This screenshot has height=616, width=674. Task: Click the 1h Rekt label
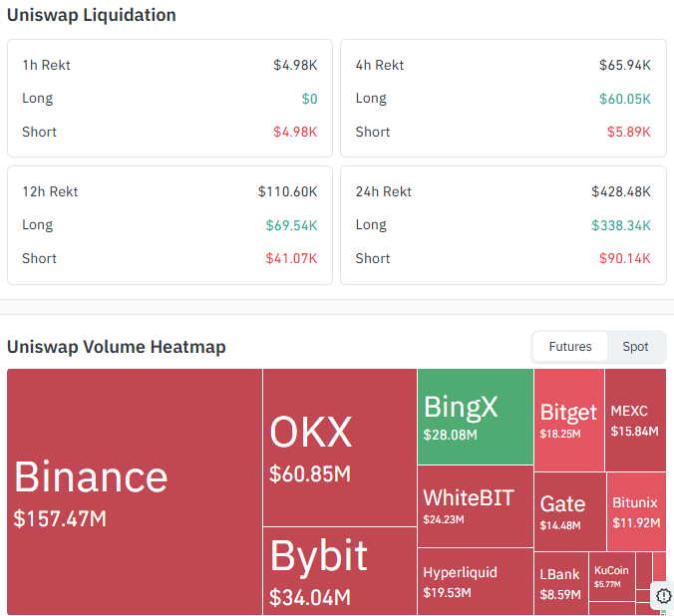(47, 65)
